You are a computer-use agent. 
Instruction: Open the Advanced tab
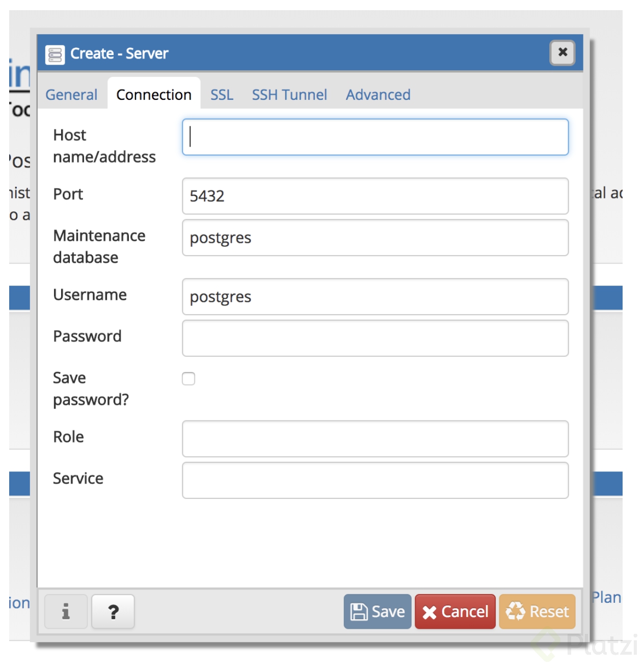point(378,95)
